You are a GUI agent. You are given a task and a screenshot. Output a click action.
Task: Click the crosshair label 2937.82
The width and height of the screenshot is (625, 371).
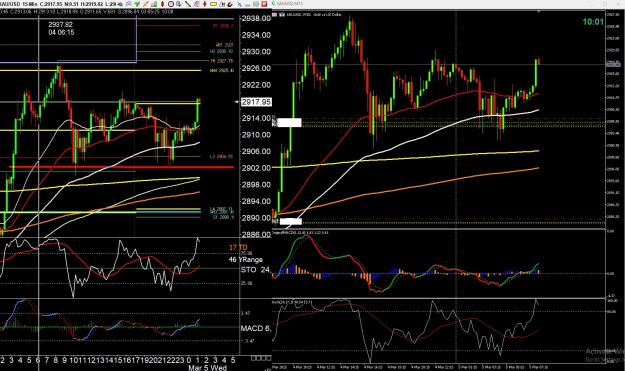click(61, 24)
